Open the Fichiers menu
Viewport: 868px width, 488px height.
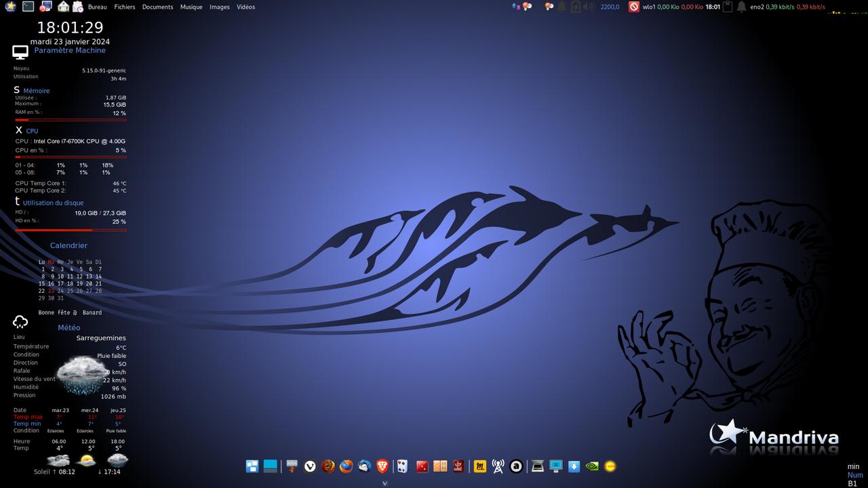pyautogui.click(x=125, y=7)
